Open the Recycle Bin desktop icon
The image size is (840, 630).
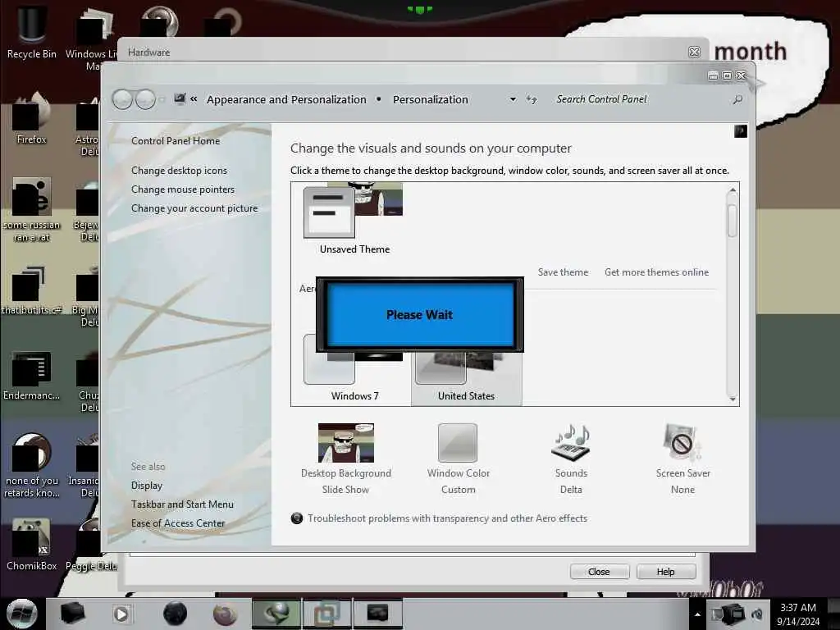tap(32, 31)
